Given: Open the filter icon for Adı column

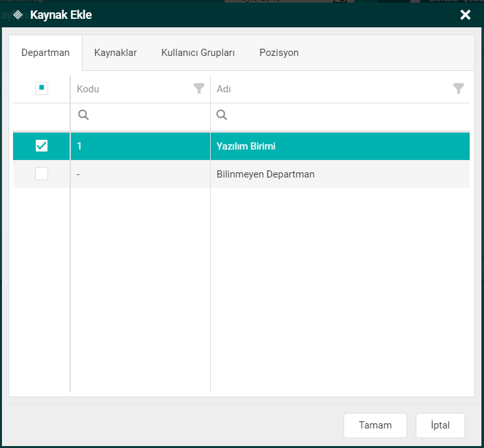Looking at the screenshot, I should [459, 89].
